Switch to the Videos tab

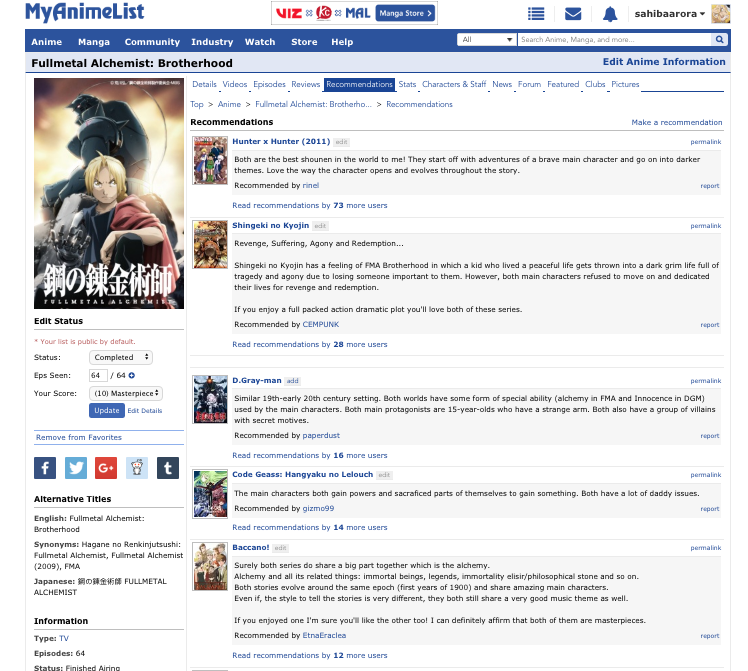click(x=235, y=84)
